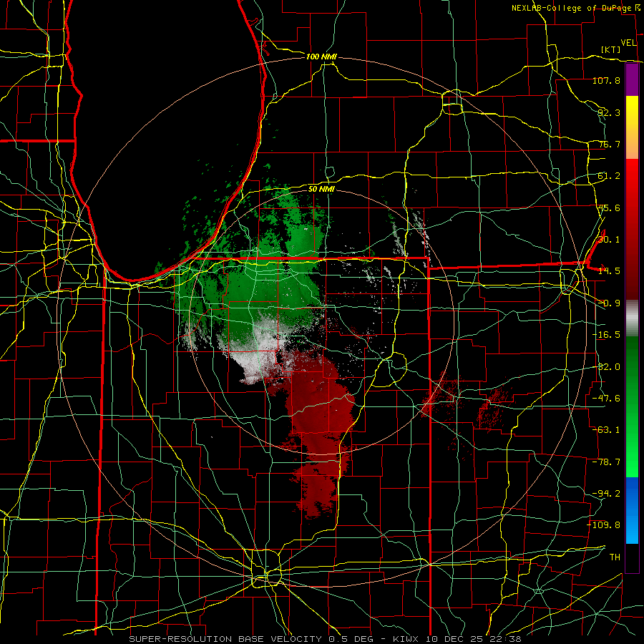Click the -0.9 value on velocity scale
Viewport: 644px width, 644px height.
[x=609, y=303]
